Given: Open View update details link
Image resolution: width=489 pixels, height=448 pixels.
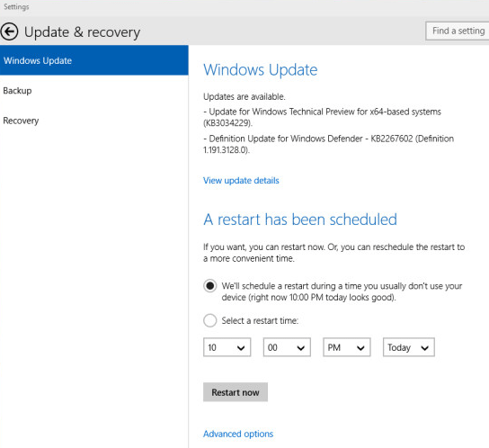Looking at the screenshot, I should coord(241,181).
